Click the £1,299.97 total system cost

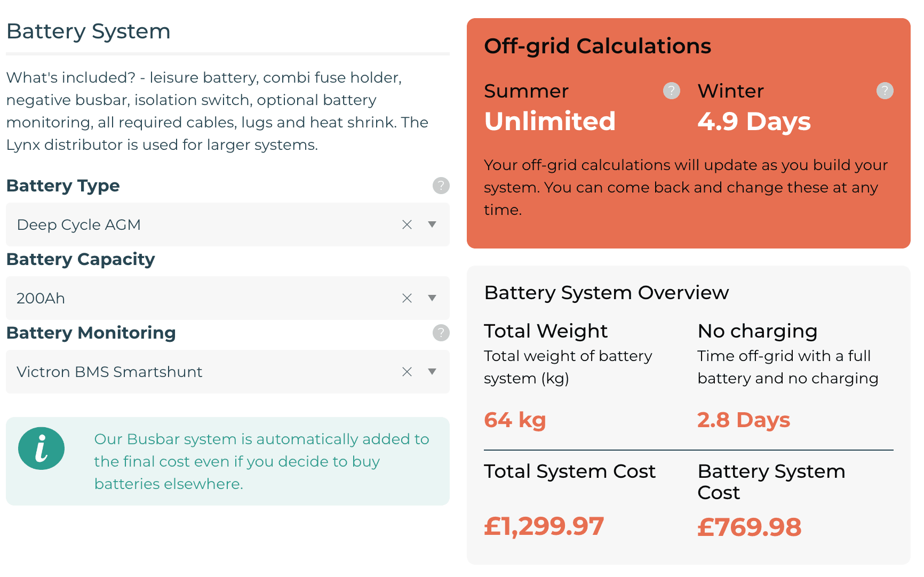click(544, 526)
